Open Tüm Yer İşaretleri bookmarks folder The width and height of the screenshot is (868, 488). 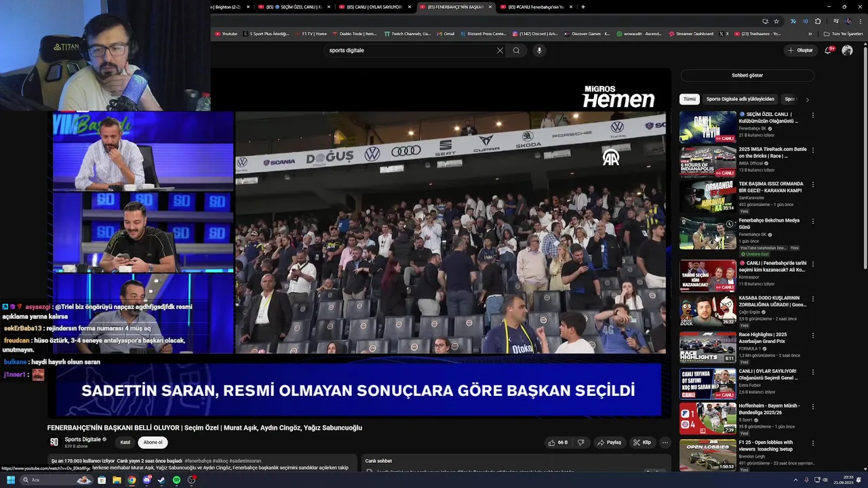point(844,33)
